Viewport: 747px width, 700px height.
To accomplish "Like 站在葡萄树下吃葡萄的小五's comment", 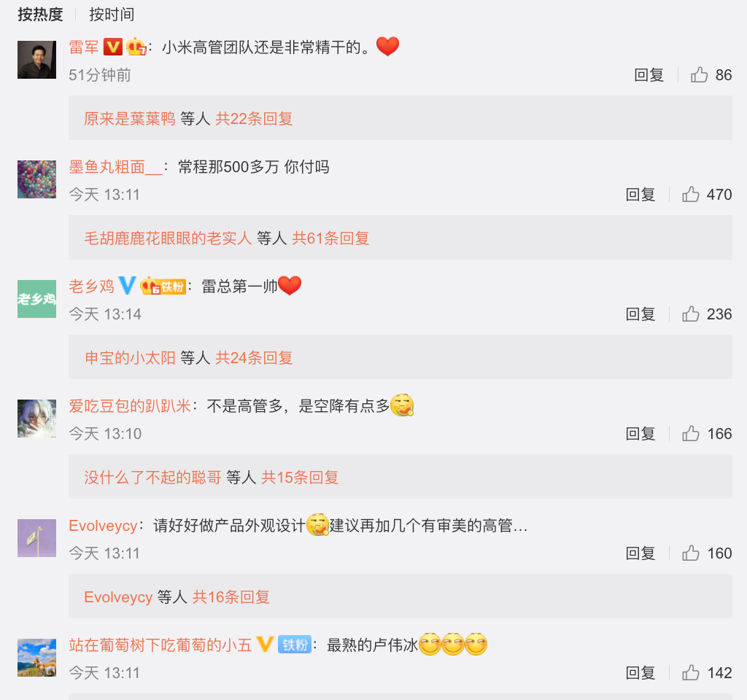I will 690,673.
